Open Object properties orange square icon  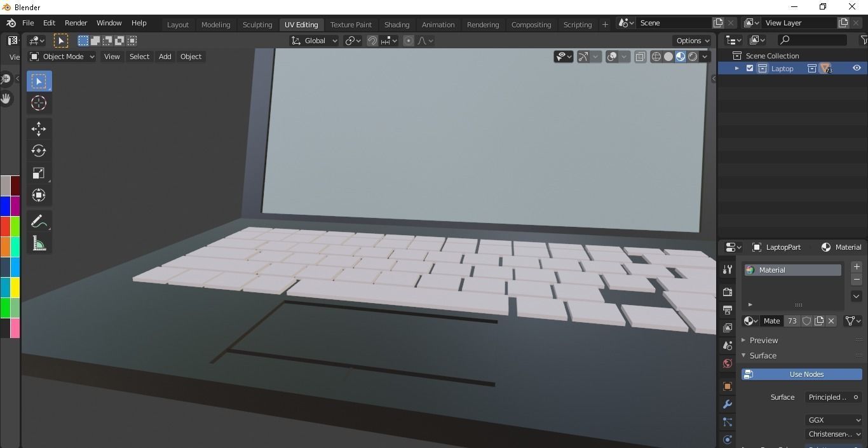pyautogui.click(x=728, y=386)
